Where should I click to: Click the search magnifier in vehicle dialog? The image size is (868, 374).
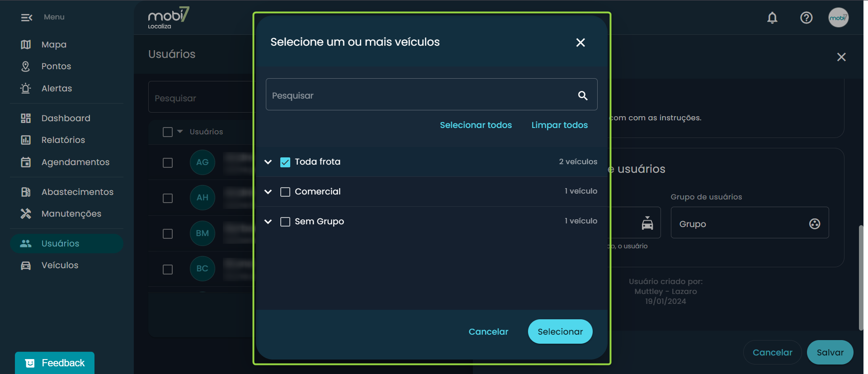click(x=583, y=95)
